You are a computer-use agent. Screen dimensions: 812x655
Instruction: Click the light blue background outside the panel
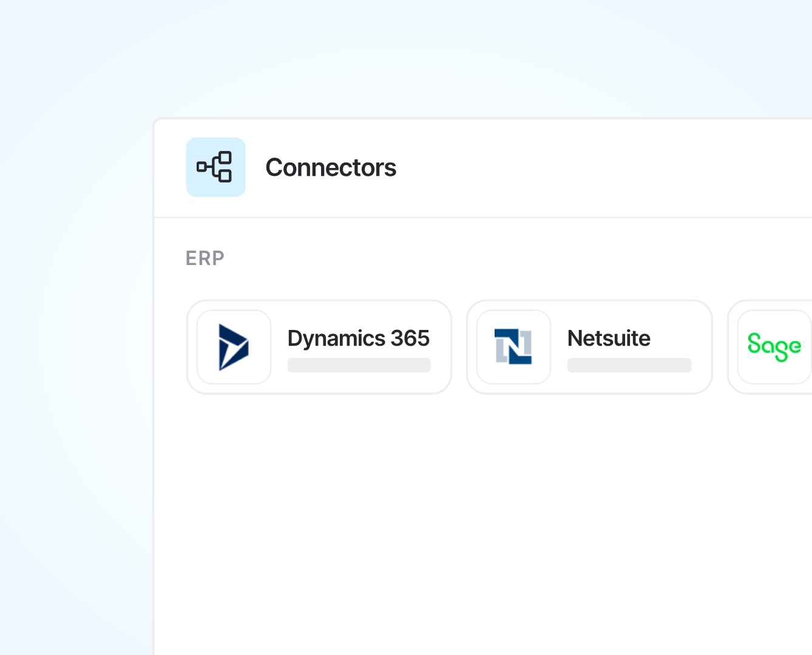(73, 364)
